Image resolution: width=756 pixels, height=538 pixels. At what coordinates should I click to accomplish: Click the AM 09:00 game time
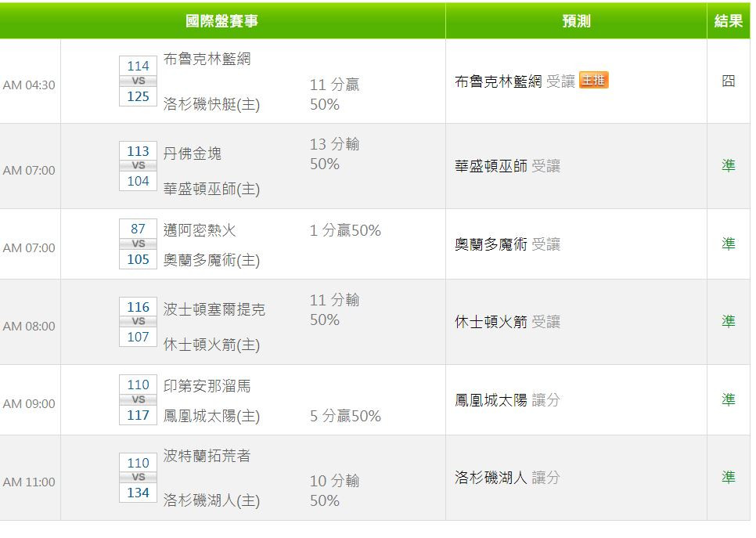29,404
